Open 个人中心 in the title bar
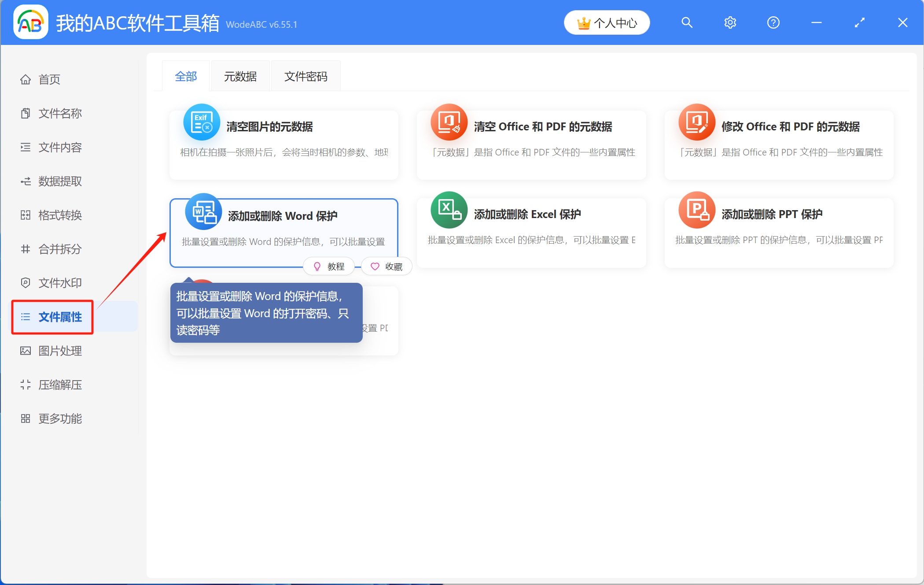The height and width of the screenshot is (585, 924). tap(607, 22)
